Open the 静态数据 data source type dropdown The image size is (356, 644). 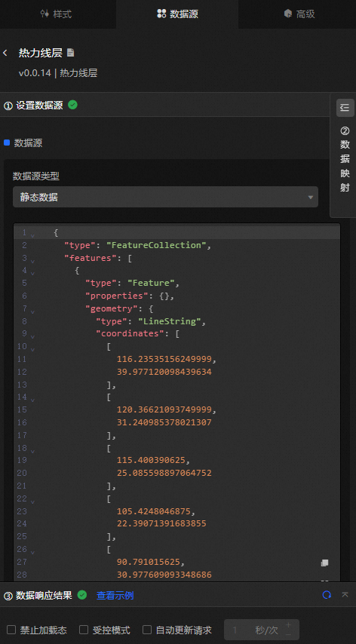pyautogui.click(x=165, y=197)
